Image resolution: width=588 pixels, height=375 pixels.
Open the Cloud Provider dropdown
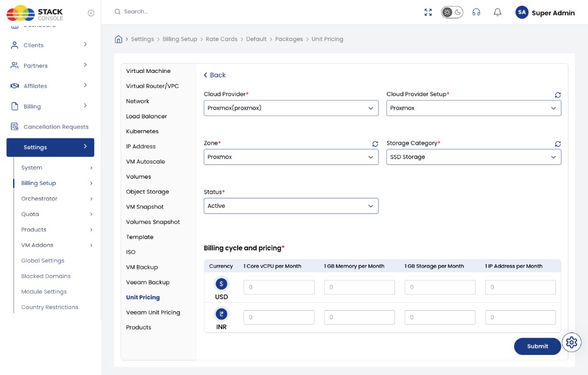tap(291, 108)
